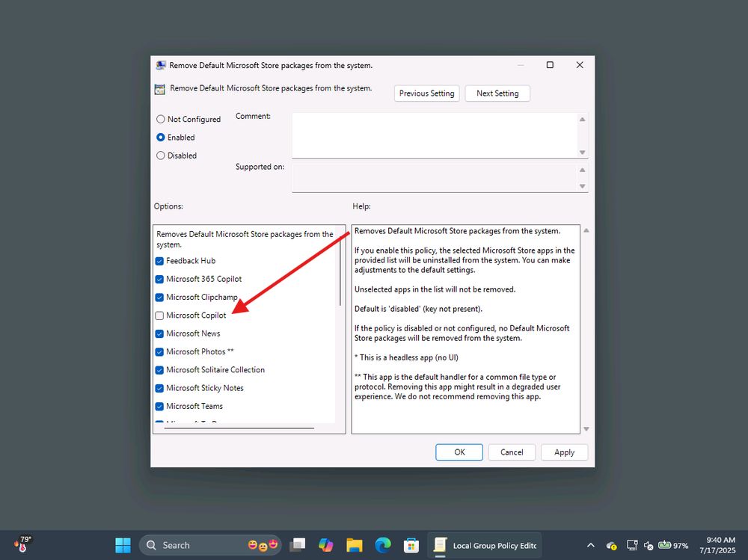The image size is (748, 560).
Task: Click Help panel scroll up arrow
Action: 586,230
